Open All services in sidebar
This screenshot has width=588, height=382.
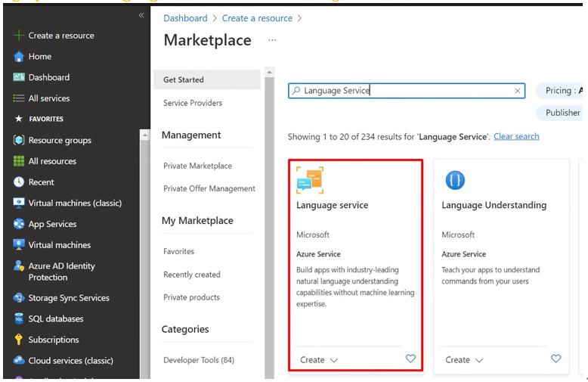point(49,98)
